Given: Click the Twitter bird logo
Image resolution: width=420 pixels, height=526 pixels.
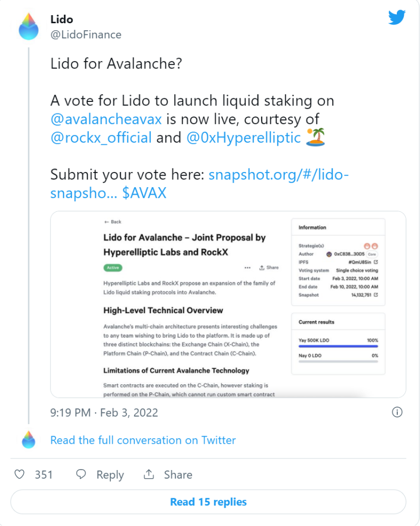Looking at the screenshot, I should point(397,17).
